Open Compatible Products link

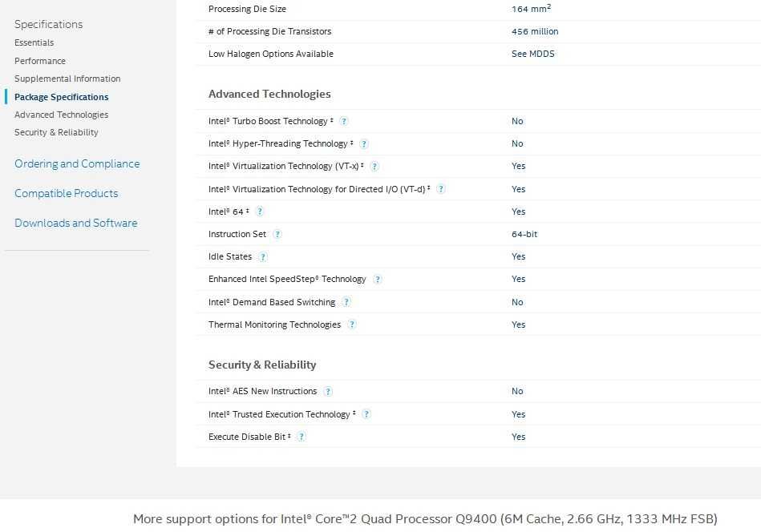coord(66,193)
